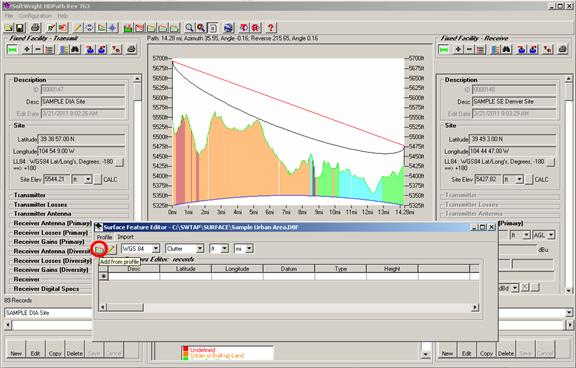Click the yellow pencil edit icon in the main toolbar
The image size is (576, 368).
78,28
